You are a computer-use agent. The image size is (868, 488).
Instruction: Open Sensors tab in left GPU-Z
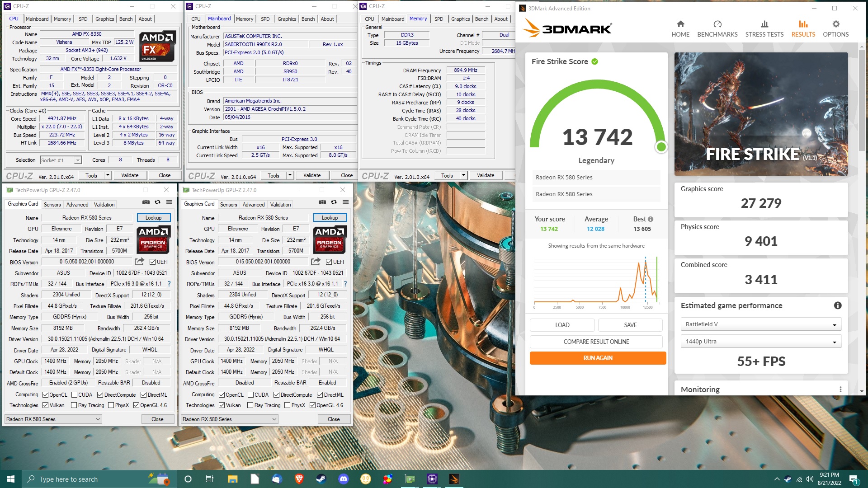[x=52, y=205]
